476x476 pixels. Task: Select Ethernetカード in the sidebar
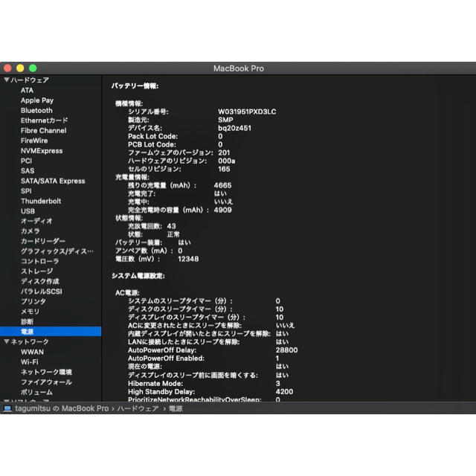45,120
